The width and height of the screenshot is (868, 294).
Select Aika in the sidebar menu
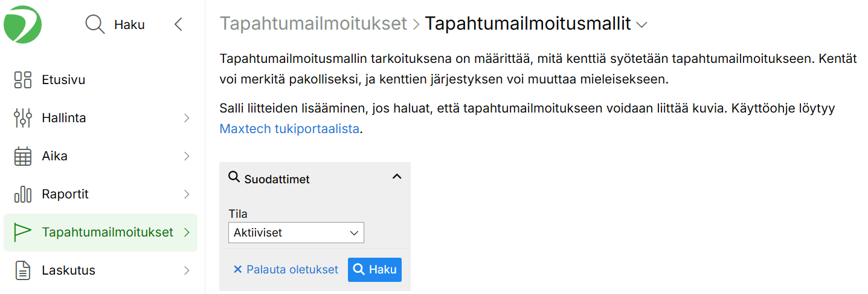coord(54,156)
